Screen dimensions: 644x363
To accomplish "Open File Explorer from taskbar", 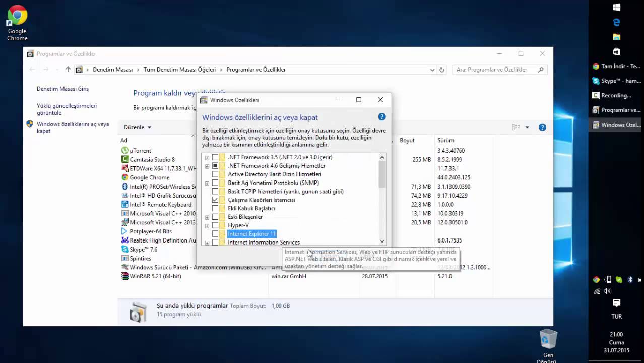I will [x=616, y=37].
